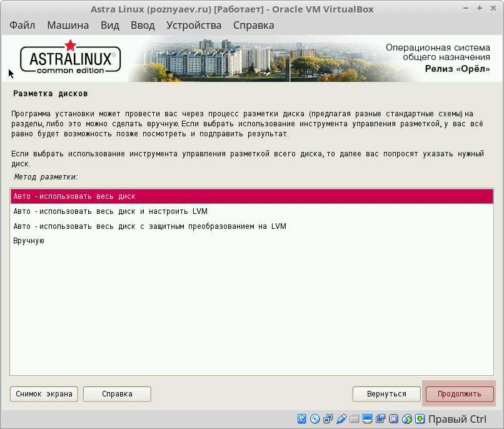Open the Файл menu
The height and width of the screenshot is (429, 504).
pyautogui.click(x=22, y=25)
